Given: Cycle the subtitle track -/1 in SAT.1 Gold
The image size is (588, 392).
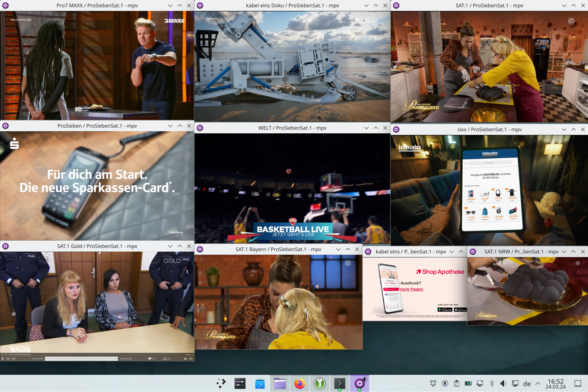Looking at the screenshot, I should coord(167,359).
